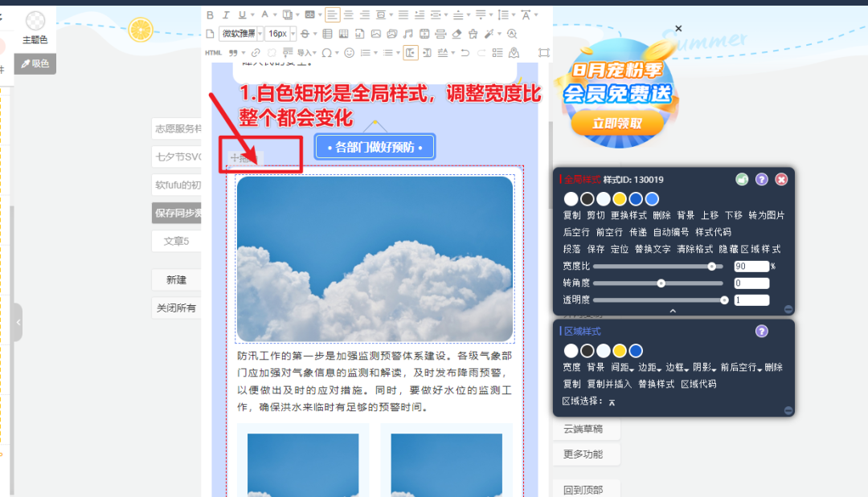868x497 pixels.
Task: Click green unlock icon in global style panel
Action: coord(742,179)
